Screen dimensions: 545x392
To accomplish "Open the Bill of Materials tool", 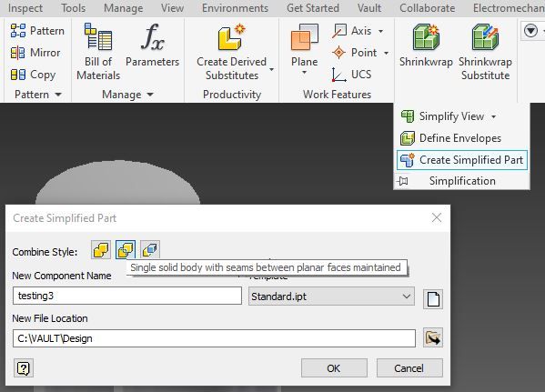I will 98,52.
